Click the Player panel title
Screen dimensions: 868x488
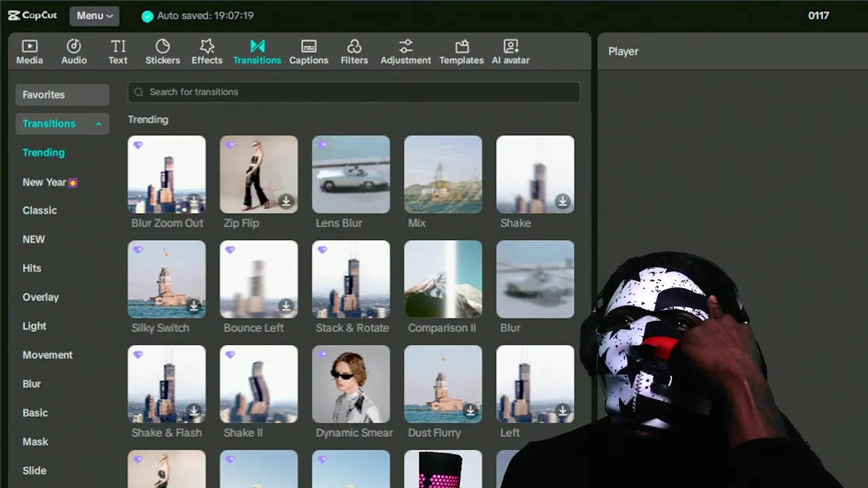pyautogui.click(x=623, y=52)
